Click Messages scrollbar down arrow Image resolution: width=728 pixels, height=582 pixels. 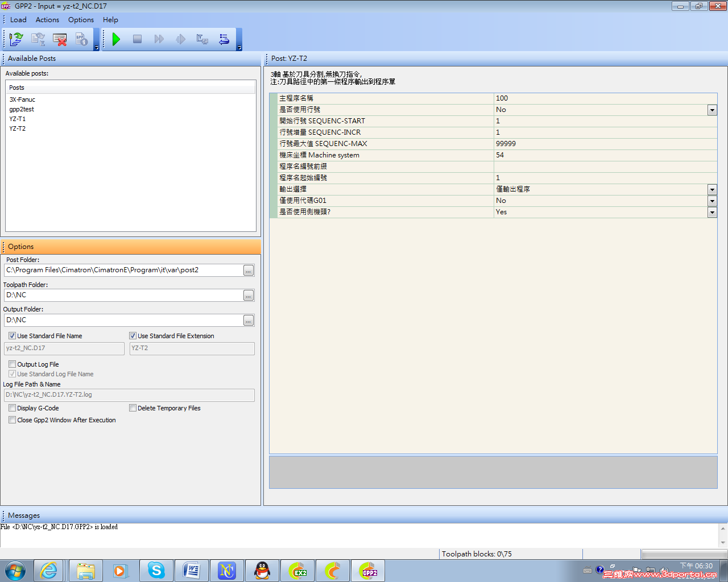tap(723, 543)
